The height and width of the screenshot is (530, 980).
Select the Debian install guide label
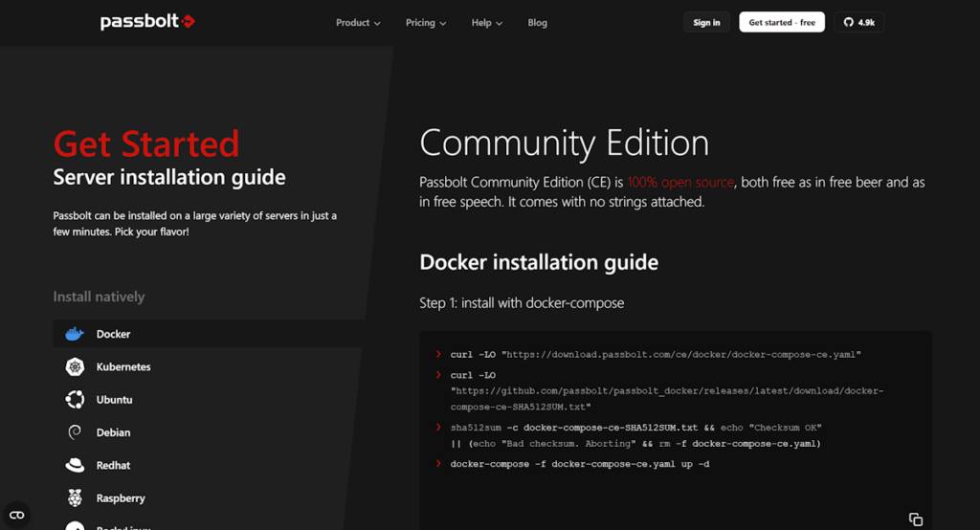(x=114, y=432)
